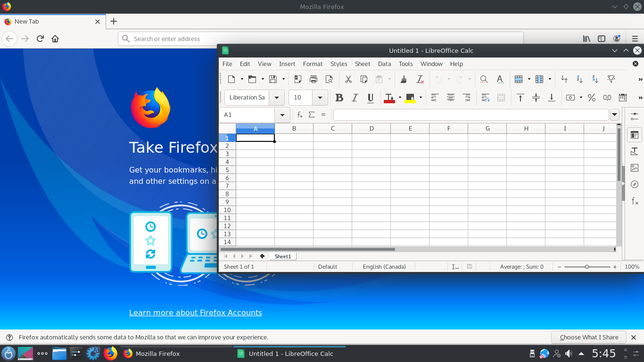
Task: Open the Data menu in Calc
Action: pyautogui.click(x=385, y=64)
